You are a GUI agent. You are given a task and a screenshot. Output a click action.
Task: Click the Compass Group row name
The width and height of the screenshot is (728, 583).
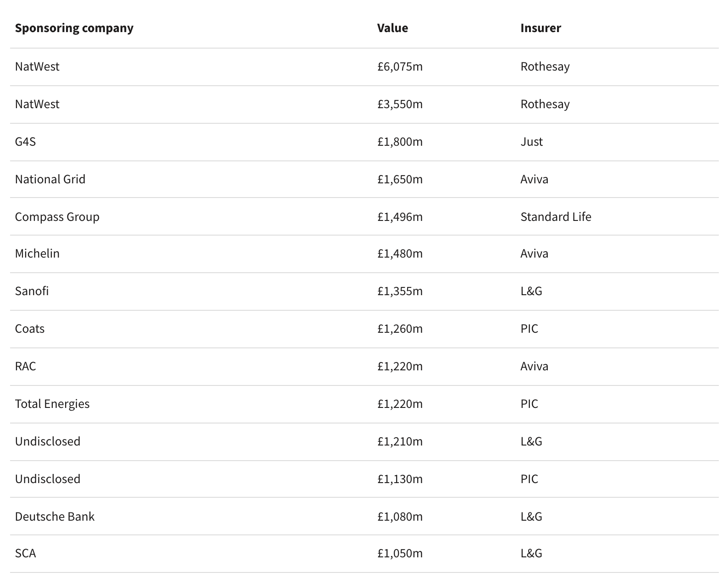coord(57,217)
